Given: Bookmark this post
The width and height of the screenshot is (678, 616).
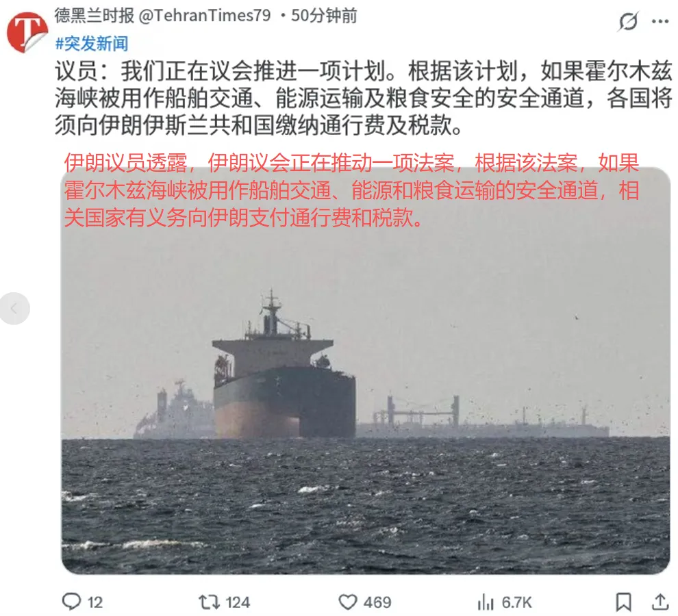Looking at the screenshot, I should coord(623,602).
